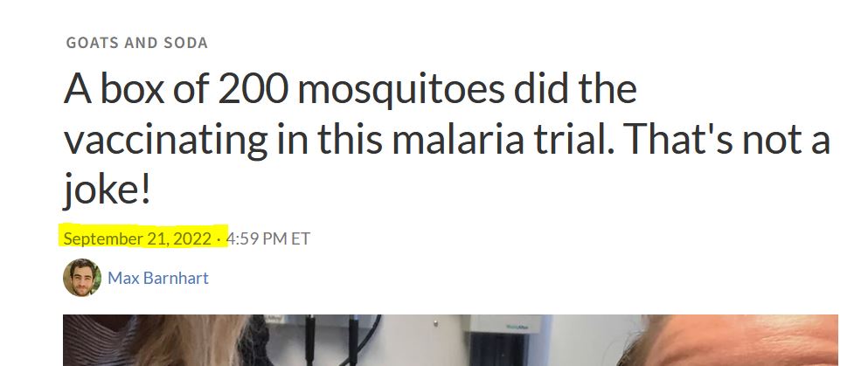Click the article lead photo

pos(450,341)
